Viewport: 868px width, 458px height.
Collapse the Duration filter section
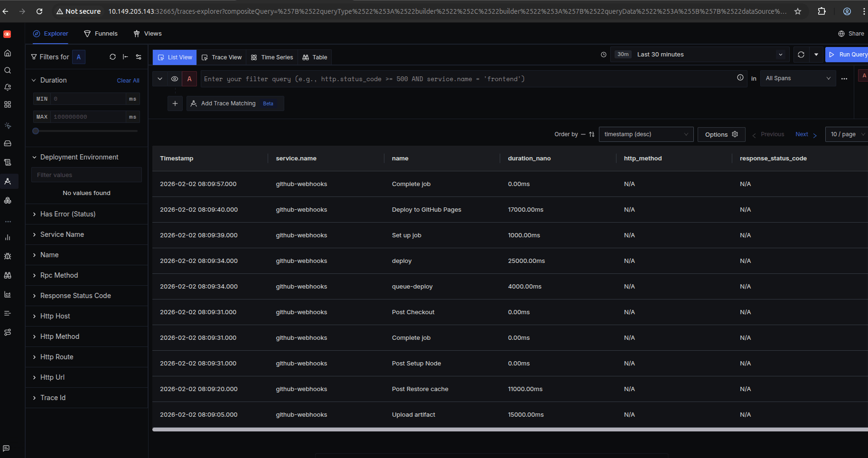[x=34, y=80]
